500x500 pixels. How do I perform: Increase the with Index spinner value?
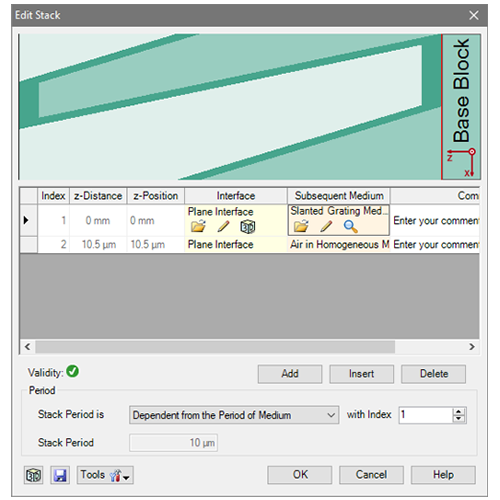459,412
